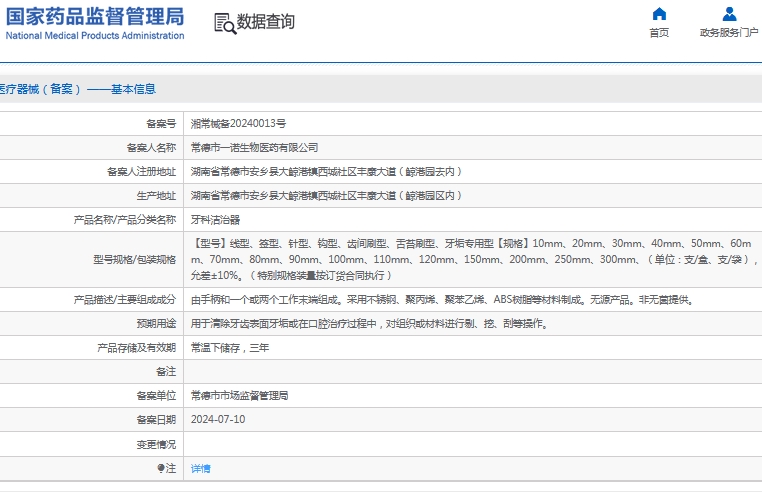Click the 产品描述/主要组成成分 label
This screenshot has height=492, width=762.
tap(125, 299)
